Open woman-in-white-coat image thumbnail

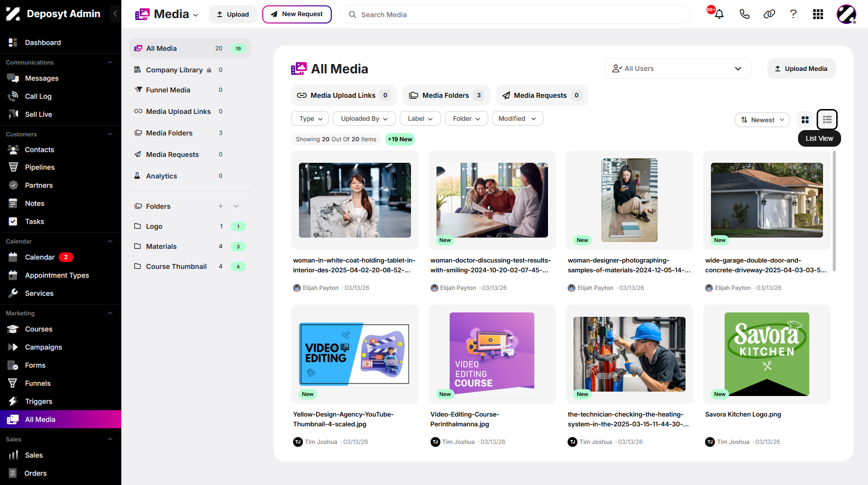click(x=355, y=200)
